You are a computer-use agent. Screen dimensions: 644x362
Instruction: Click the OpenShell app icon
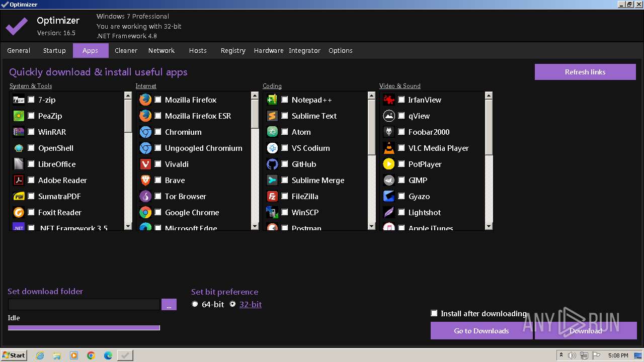[19, 148]
